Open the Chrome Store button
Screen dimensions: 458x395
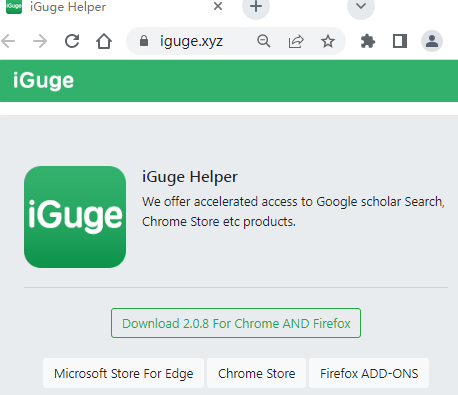click(256, 373)
